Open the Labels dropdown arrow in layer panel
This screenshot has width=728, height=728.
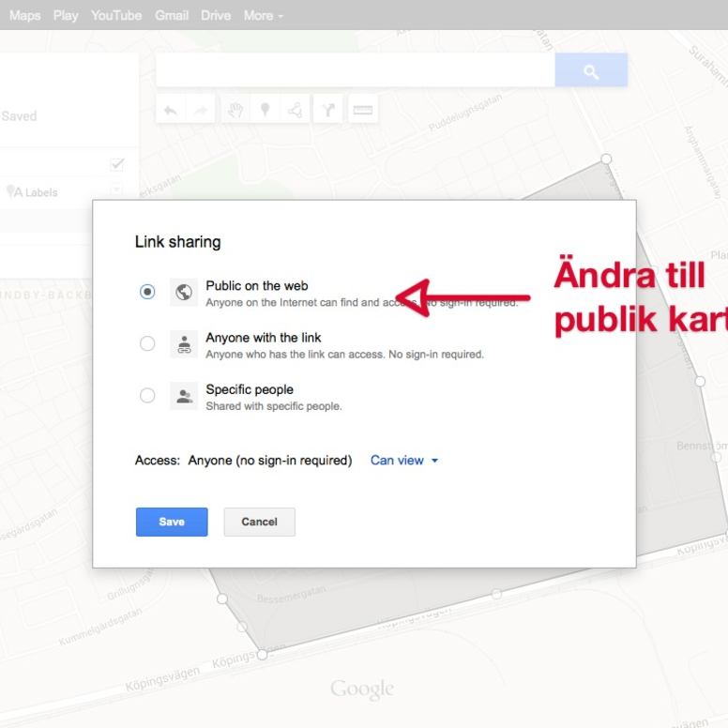(x=117, y=190)
